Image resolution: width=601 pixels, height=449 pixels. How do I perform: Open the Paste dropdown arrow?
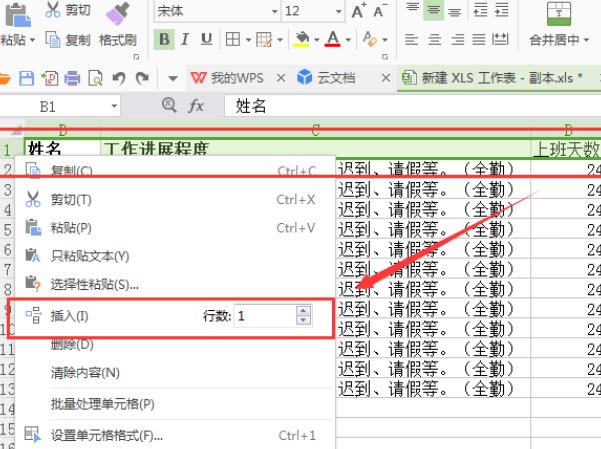click(32, 40)
